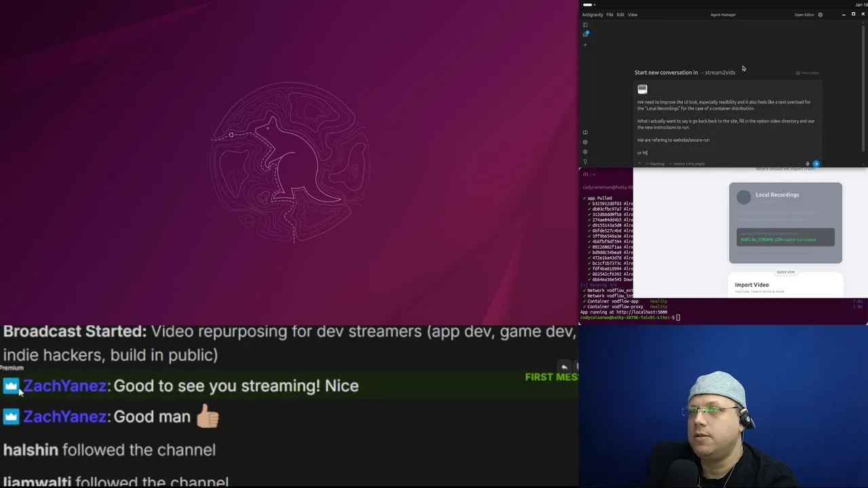The height and width of the screenshot is (488, 868).
Task: Click 'halshin followed the channel' text
Action: pos(109,449)
